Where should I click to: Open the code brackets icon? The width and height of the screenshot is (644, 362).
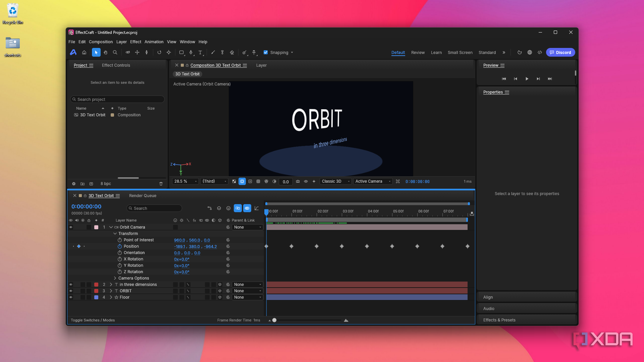(540, 53)
